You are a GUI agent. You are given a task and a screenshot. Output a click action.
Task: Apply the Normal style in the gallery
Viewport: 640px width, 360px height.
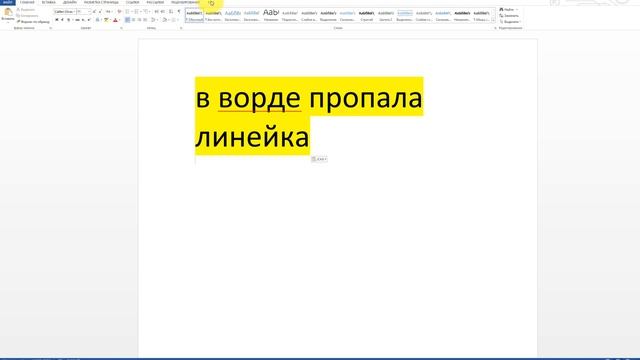(194, 16)
